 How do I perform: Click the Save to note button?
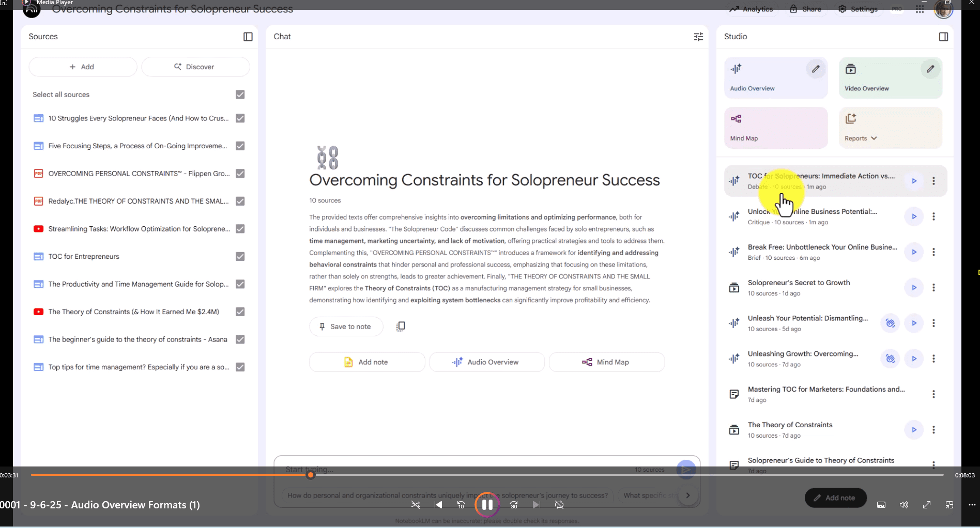(x=346, y=327)
